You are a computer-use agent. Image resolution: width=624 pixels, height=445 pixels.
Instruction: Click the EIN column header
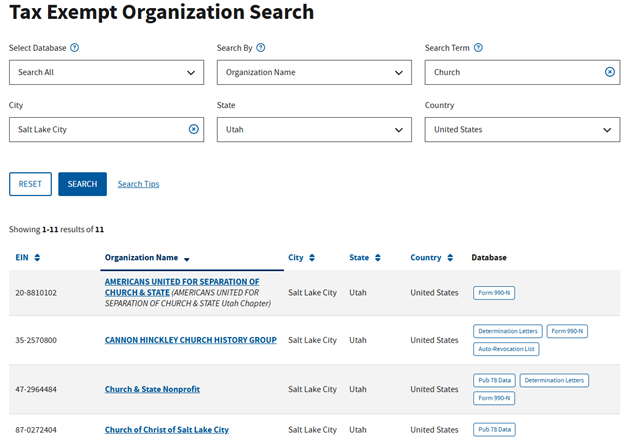click(x=22, y=258)
